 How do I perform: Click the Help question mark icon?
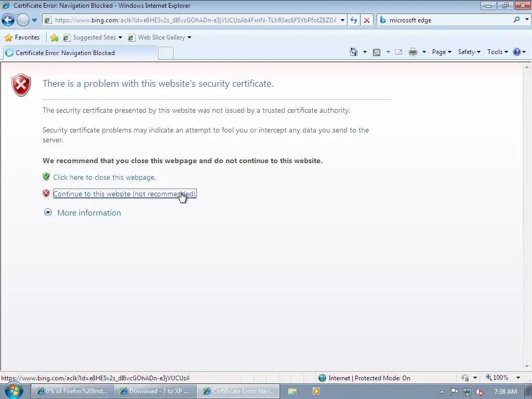tap(517, 52)
